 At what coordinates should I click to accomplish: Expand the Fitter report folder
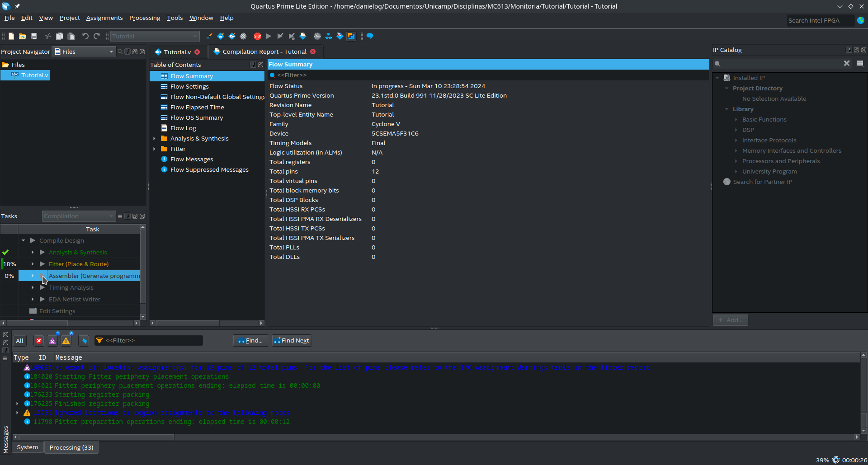point(155,149)
